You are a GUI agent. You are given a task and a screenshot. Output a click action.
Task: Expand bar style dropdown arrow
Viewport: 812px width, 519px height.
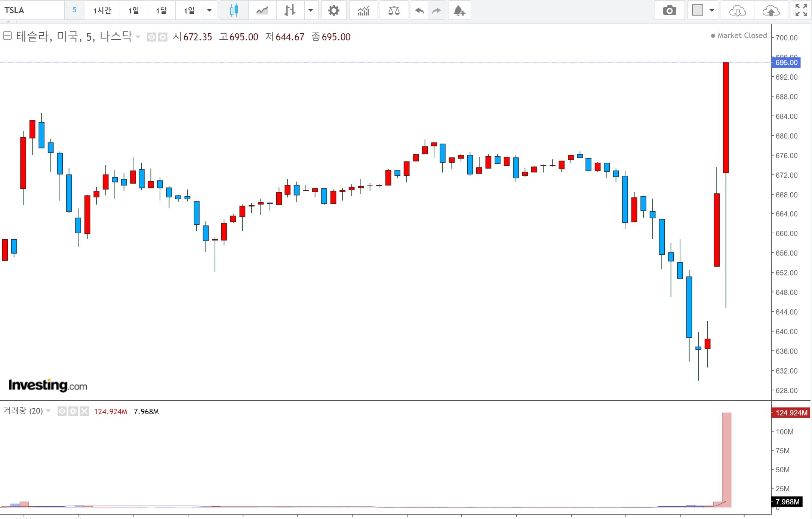tap(310, 10)
